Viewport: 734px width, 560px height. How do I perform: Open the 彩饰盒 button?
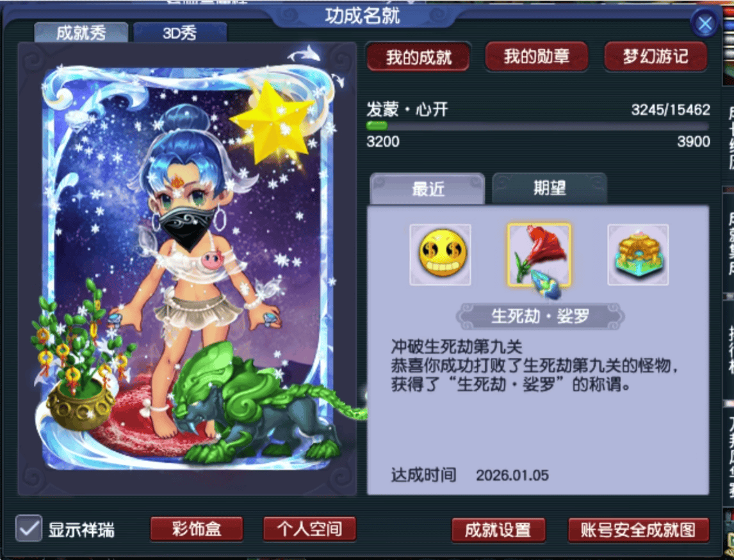[197, 529]
